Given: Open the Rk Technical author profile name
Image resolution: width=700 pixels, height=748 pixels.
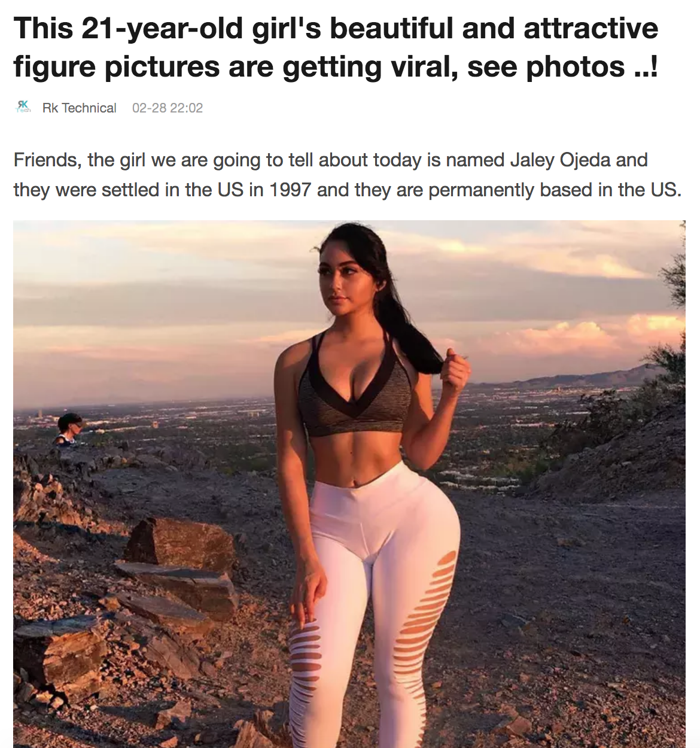Looking at the screenshot, I should pos(79,108).
